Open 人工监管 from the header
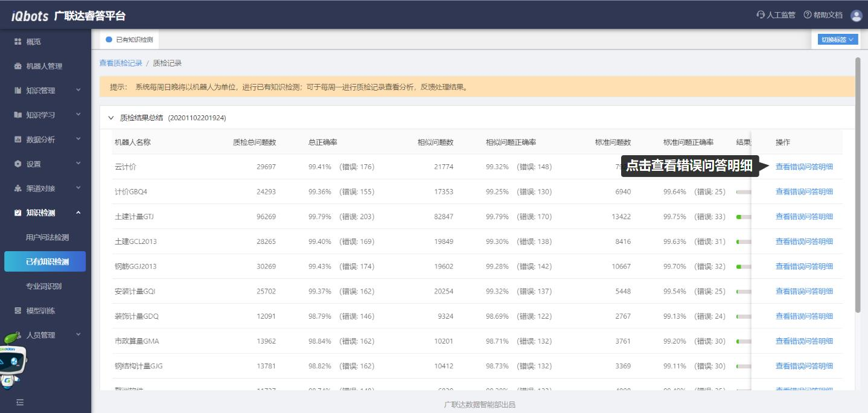Screen dimensions: 868x413 (776, 15)
